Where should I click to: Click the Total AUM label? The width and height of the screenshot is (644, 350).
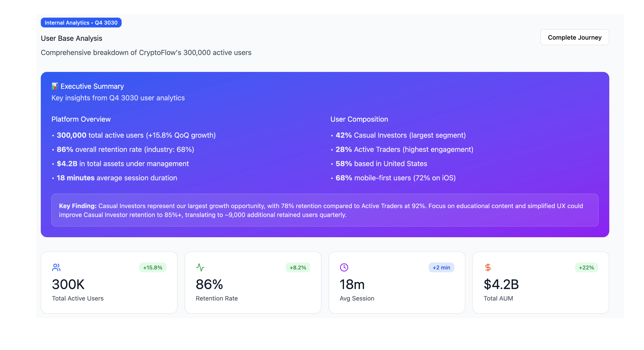click(x=498, y=298)
